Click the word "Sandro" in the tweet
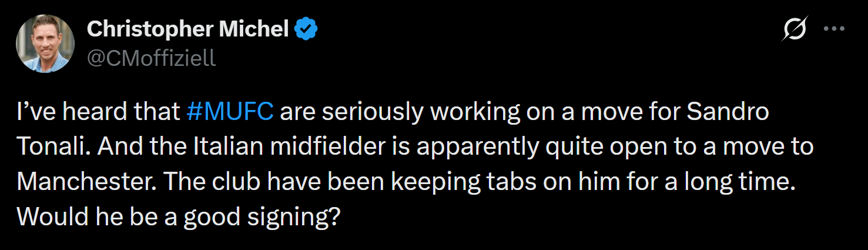This screenshot has height=250, width=868. pos(728,112)
